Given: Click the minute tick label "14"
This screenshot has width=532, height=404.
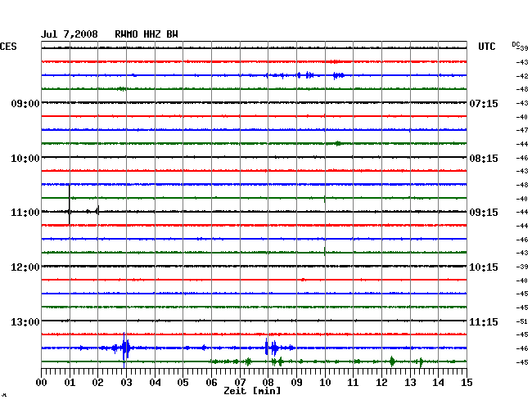Looking at the screenshot, I should (438, 382).
